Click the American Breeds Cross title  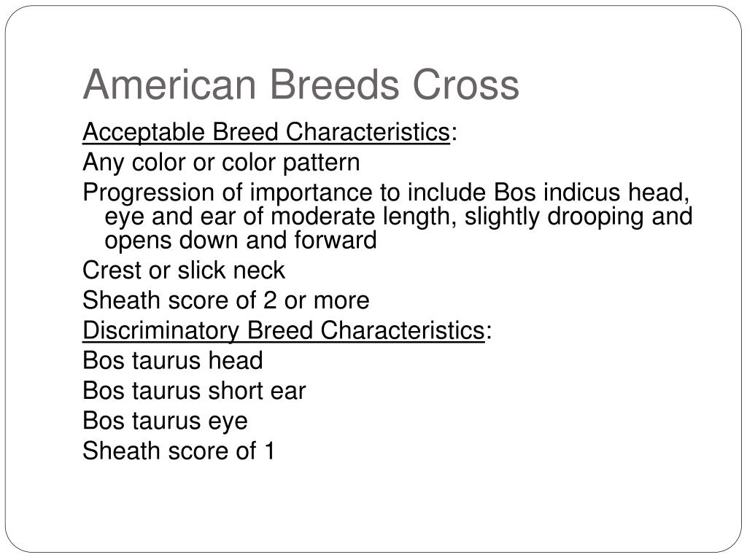[x=301, y=85]
